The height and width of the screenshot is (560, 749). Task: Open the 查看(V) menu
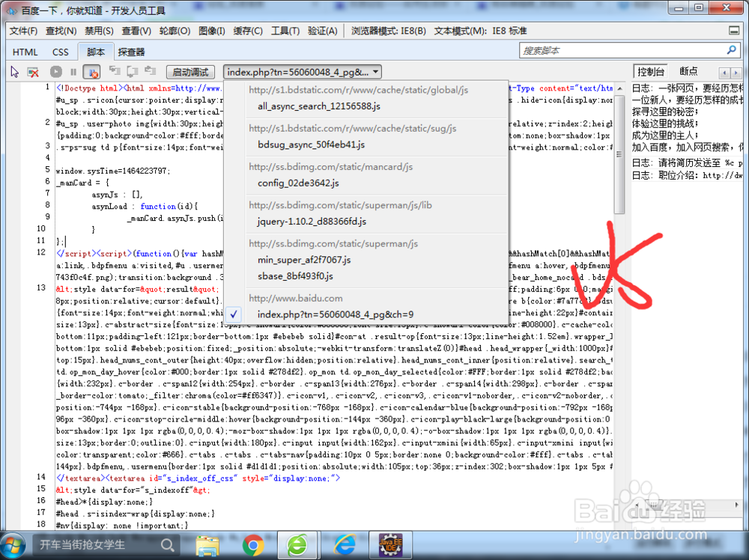click(x=136, y=31)
